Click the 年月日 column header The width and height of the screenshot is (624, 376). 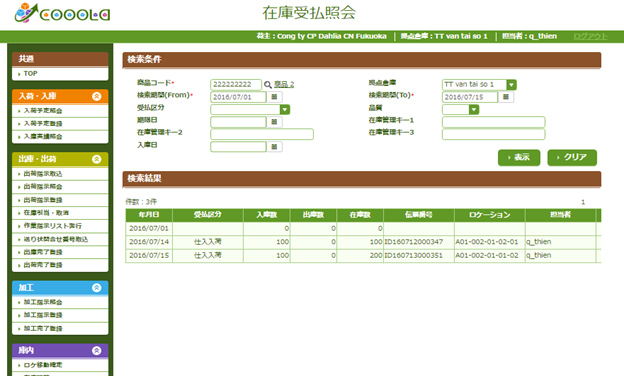tap(149, 215)
